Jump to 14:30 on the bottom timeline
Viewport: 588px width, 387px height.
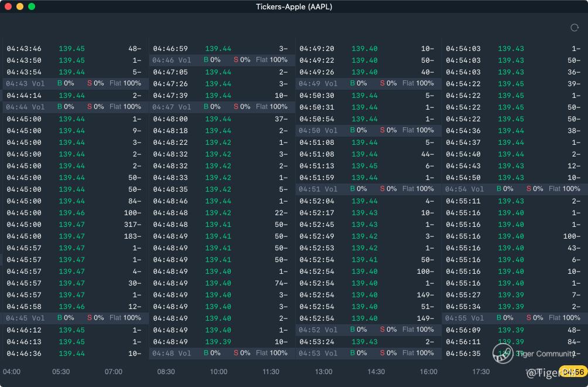[376, 372]
